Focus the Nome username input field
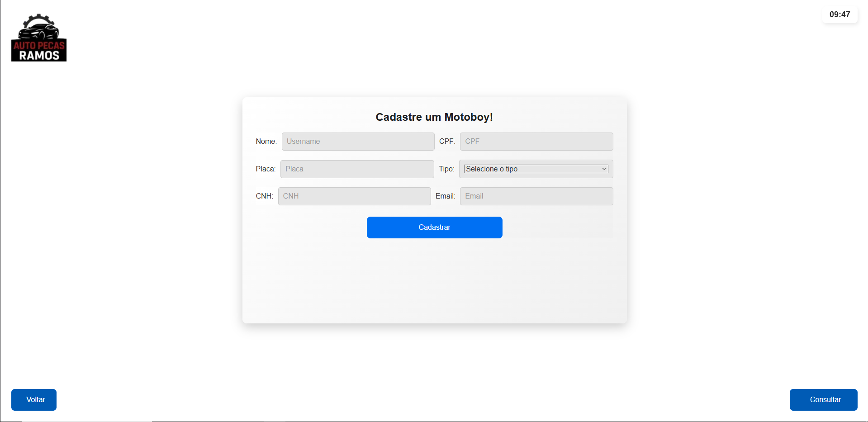The height and width of the screenshot is (422, 868). [x=358, y=142]
